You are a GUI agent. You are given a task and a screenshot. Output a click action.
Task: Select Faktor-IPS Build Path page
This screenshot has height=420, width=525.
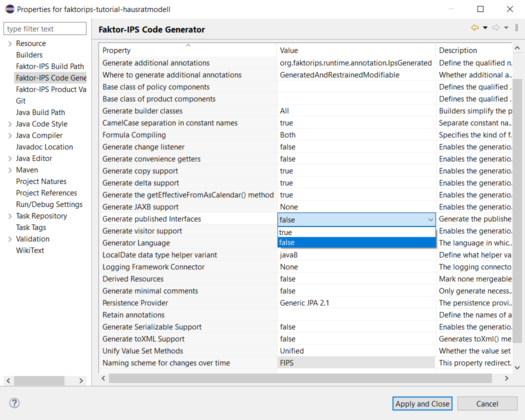click(50, 66)
